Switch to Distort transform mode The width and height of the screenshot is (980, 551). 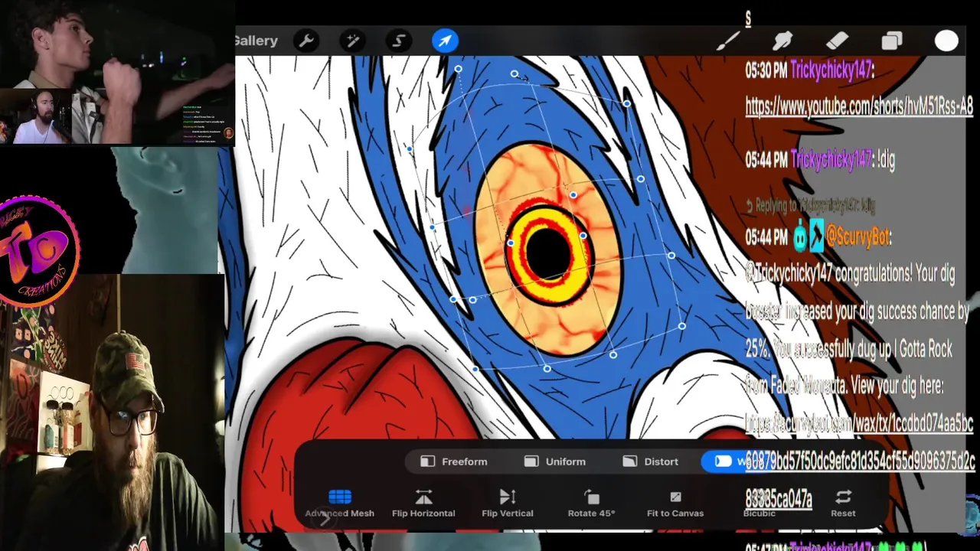[x=651, y=461]
